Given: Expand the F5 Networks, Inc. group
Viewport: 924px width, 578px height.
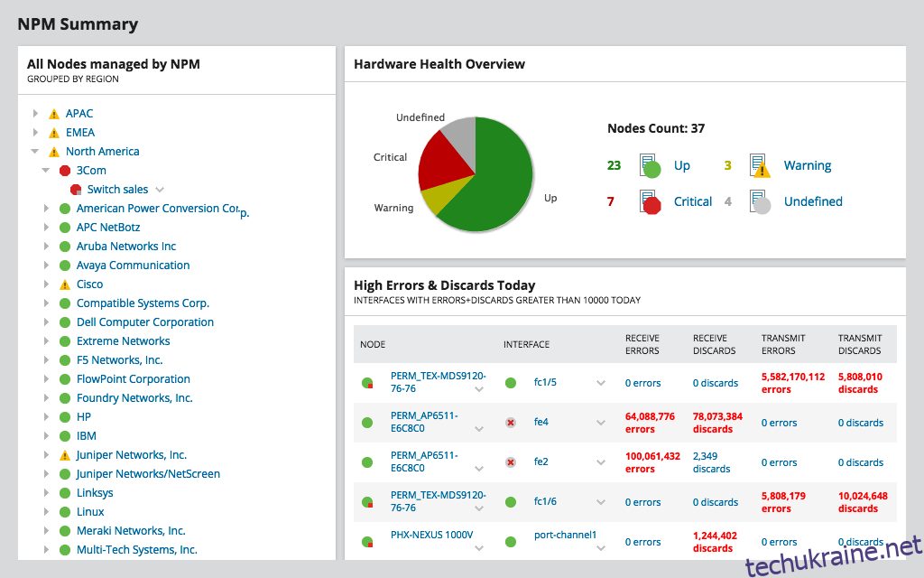Looking at the screenshot, I should pyautogui.click(x=46, y=360).
